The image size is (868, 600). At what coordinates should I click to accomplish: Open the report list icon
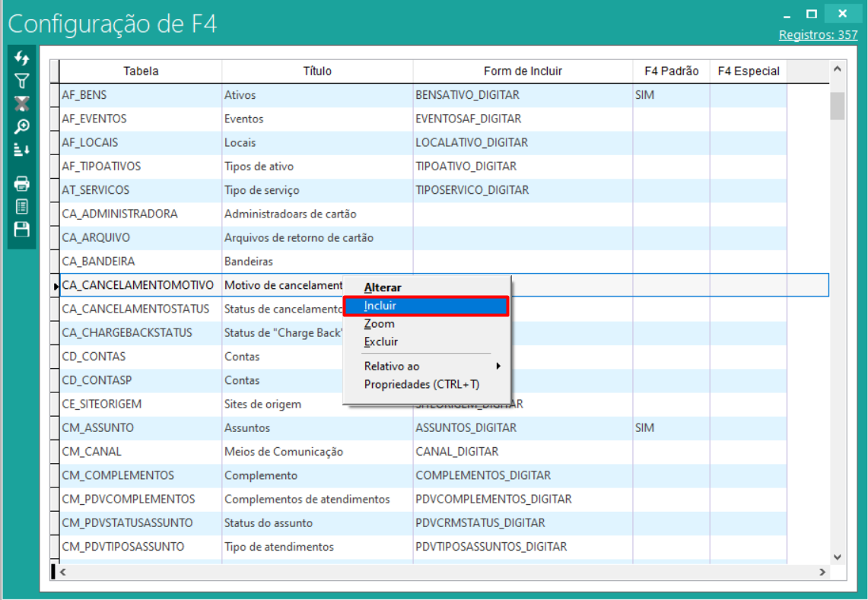[x=22, y=206]
